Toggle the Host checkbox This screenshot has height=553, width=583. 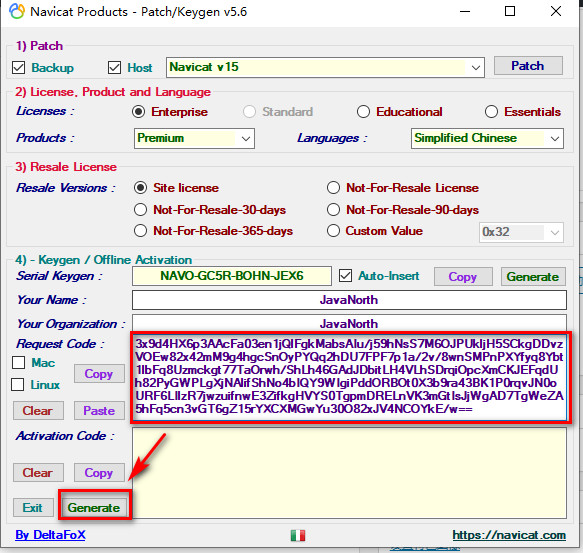(x=114, y=68)
